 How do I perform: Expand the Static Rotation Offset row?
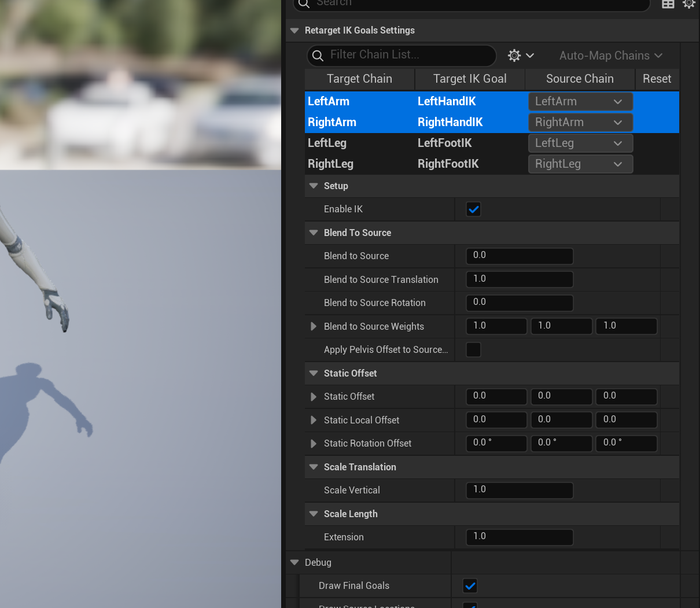[x=314, y=444]
